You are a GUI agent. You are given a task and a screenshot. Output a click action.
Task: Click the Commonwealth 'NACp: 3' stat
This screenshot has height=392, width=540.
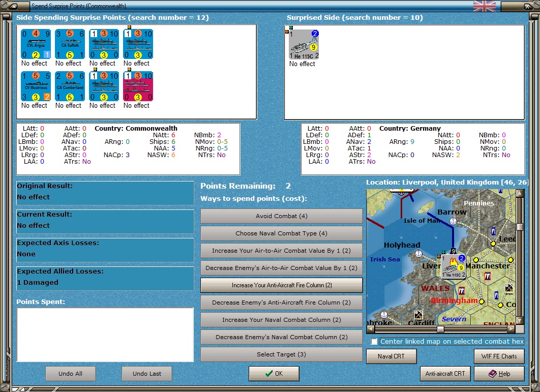click(x=117, y=155)
